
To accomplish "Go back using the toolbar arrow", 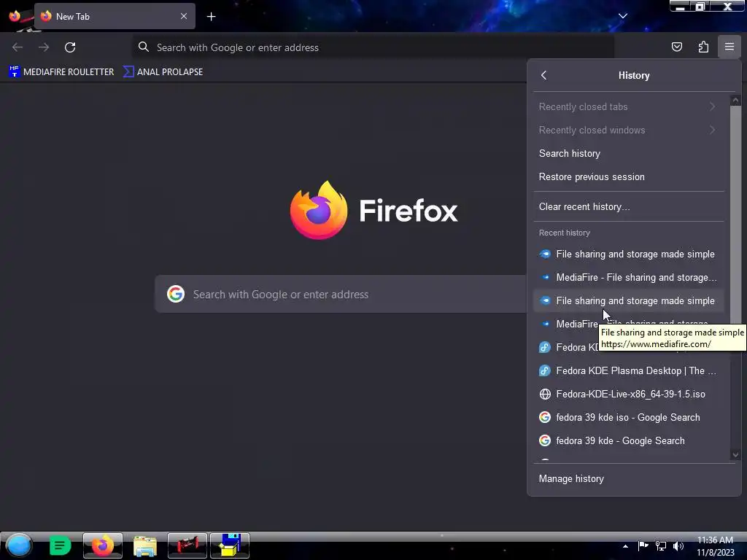I will (18, 47).
